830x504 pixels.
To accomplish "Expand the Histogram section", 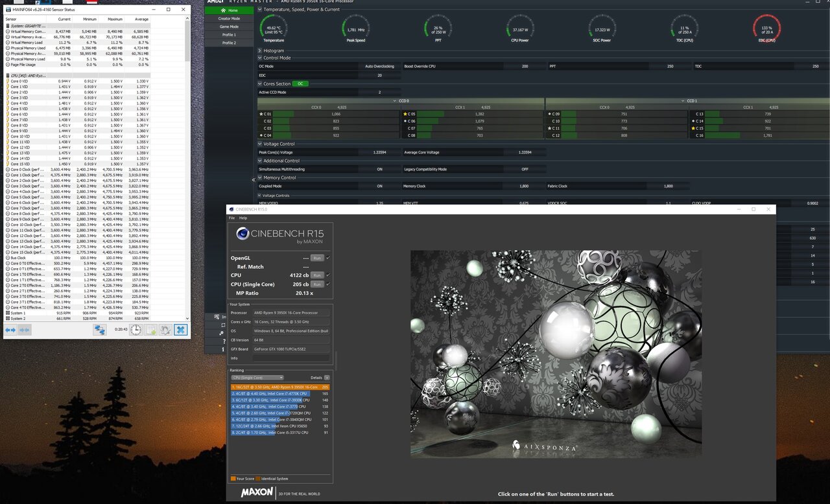I will [260, 51].
